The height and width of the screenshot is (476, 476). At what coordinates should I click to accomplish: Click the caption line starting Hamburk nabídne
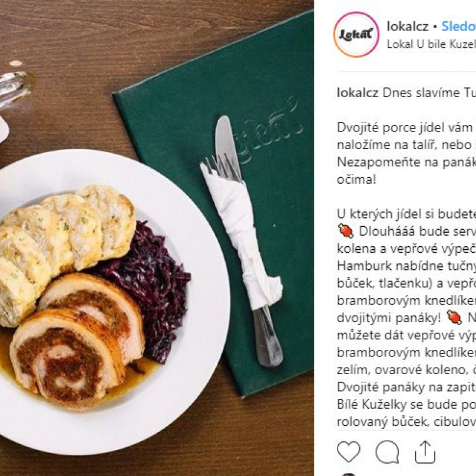[406, 266]
